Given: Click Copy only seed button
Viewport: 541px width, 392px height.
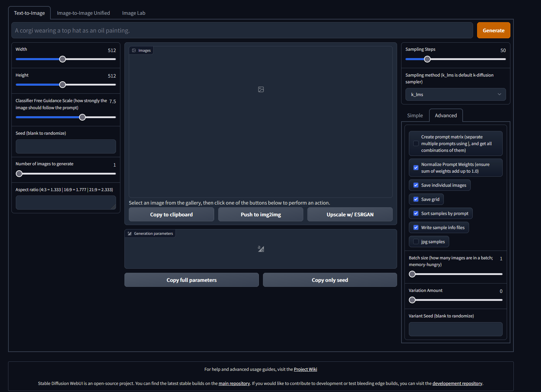Looking at the screenshot, I should [x=330, y=280].
